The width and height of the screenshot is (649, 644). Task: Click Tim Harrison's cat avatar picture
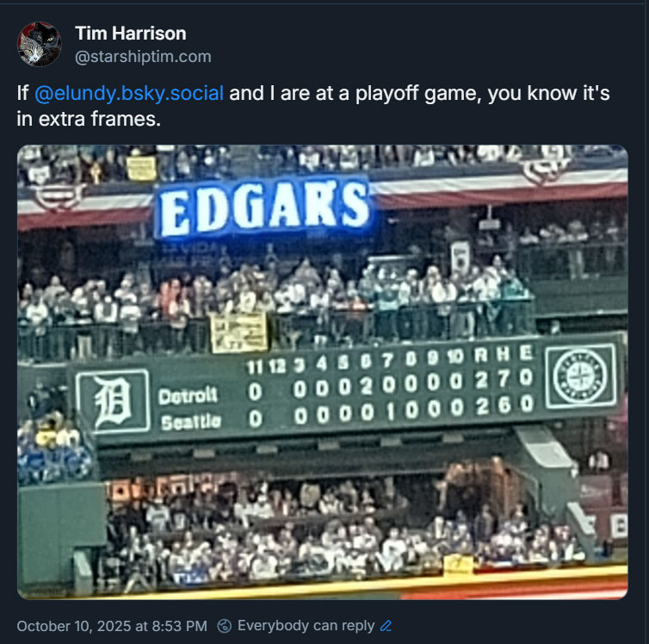tap(40, 44)
